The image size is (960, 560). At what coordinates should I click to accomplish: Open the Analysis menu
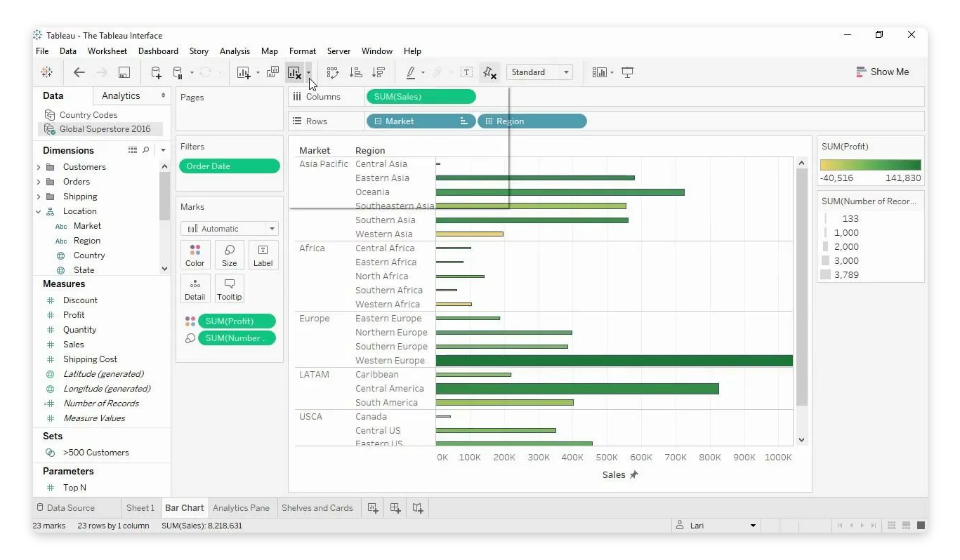pyautogui.click(x=235, y=51)
